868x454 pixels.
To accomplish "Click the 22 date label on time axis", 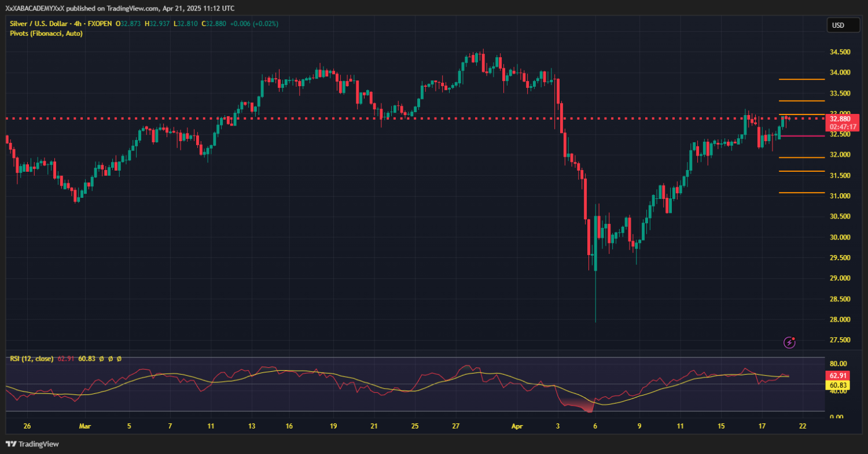I will [803, 426].
